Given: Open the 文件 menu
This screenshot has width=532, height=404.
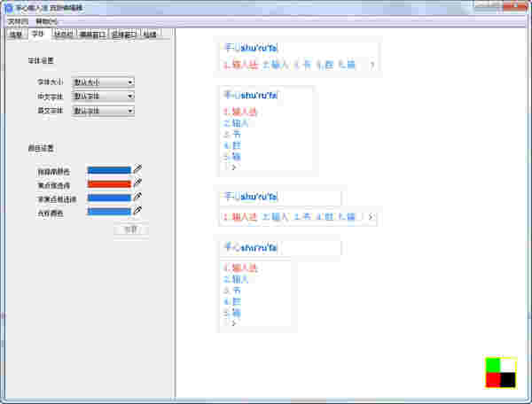Looking at the screenshot, I should click(x=18, y=20).
